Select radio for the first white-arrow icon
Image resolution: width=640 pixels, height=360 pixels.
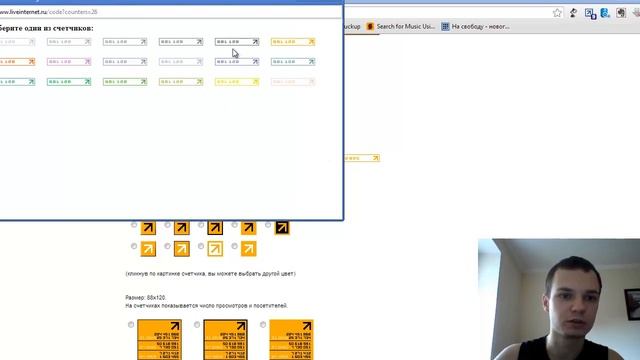(134, 246)
